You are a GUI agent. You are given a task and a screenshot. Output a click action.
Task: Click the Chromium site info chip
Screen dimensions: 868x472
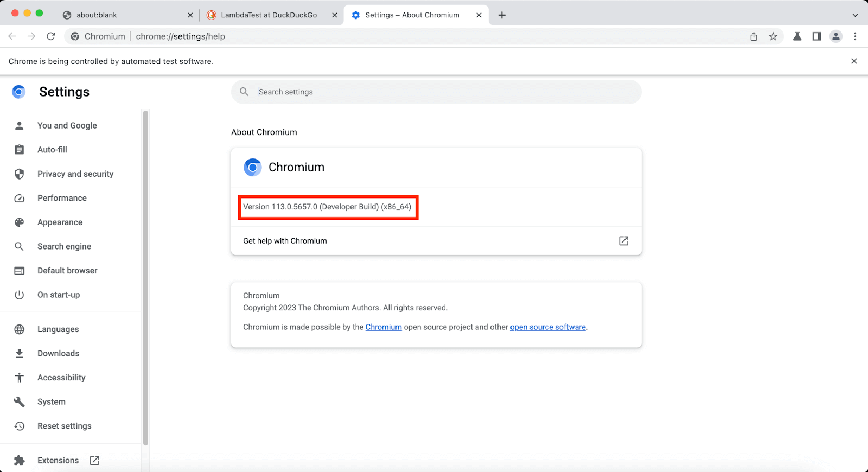point(98,36)
